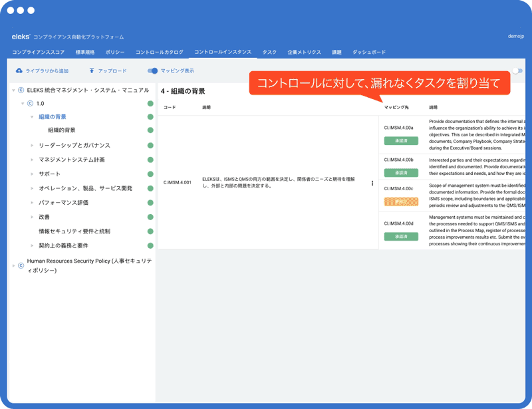The width and height of the screenshot is (532, 409).
Task: Click the green status dot for 情報セキュリティ要件と統制
Action: coord(150,231)
